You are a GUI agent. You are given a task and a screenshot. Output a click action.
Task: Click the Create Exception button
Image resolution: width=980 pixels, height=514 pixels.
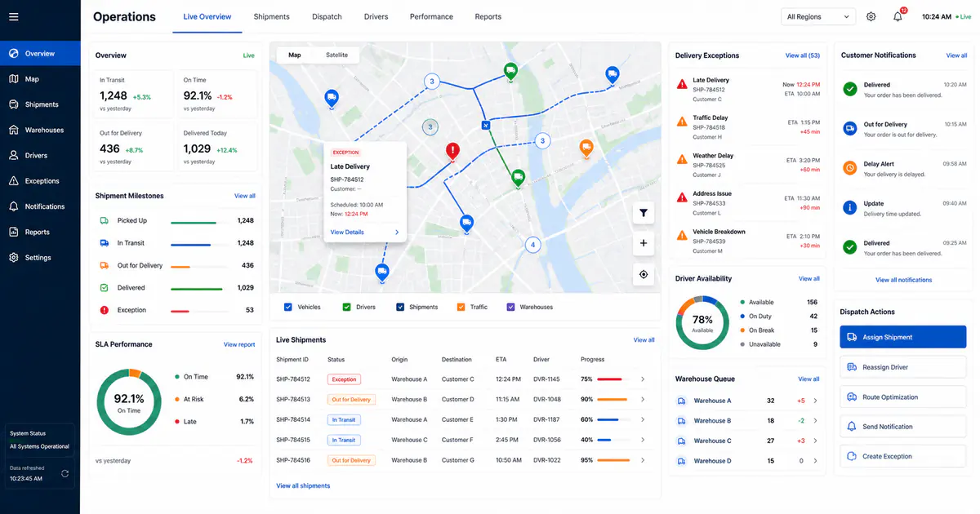(x=903, y=457)
